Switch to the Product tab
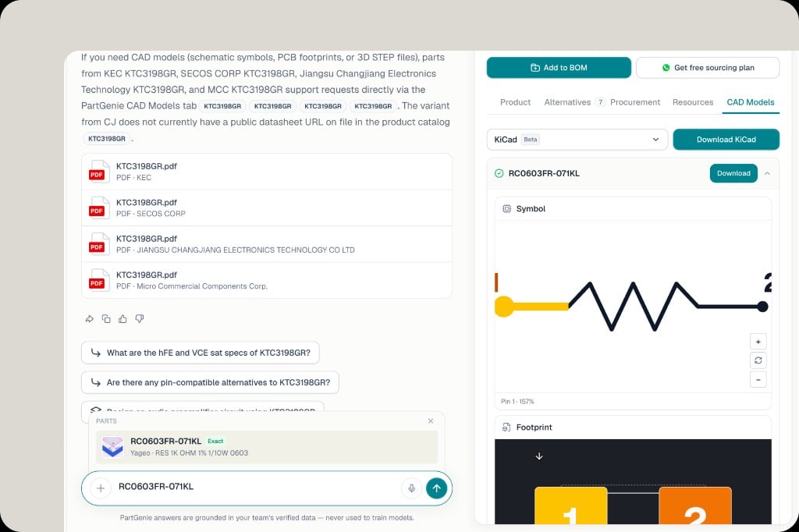Image resolution: width=799 pixels, height=532 pixels. (x=515, y=102)
